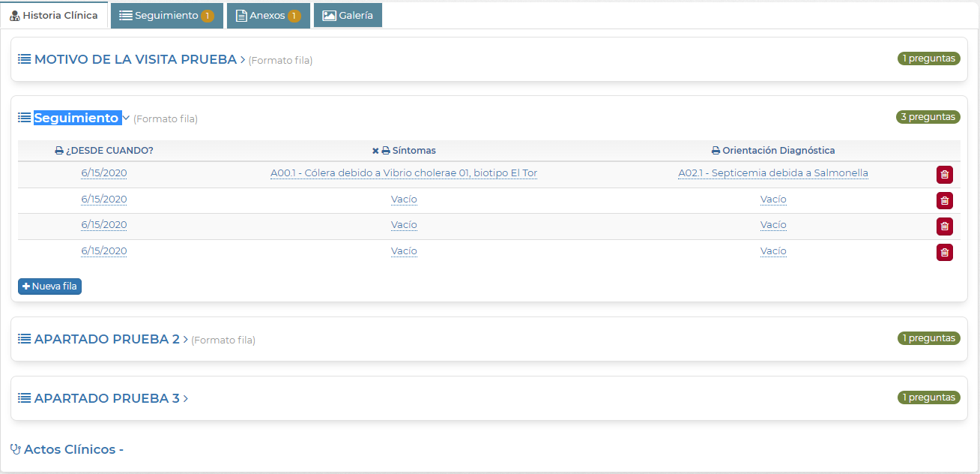Screen dimensions: 980x474
Task: Open the Seguimiento tab at top
Action: coord(166,16)
